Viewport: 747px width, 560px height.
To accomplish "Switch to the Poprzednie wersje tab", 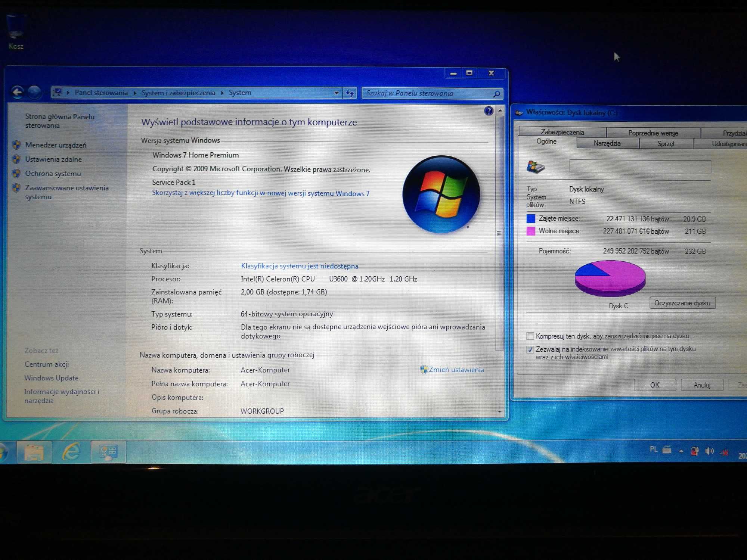I will point(653,133).
